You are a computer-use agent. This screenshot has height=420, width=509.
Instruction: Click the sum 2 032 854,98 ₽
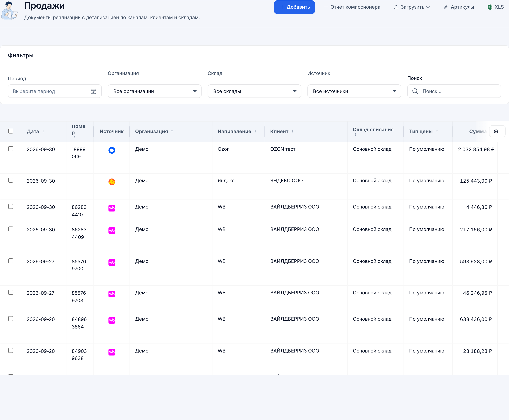[476, 149]
